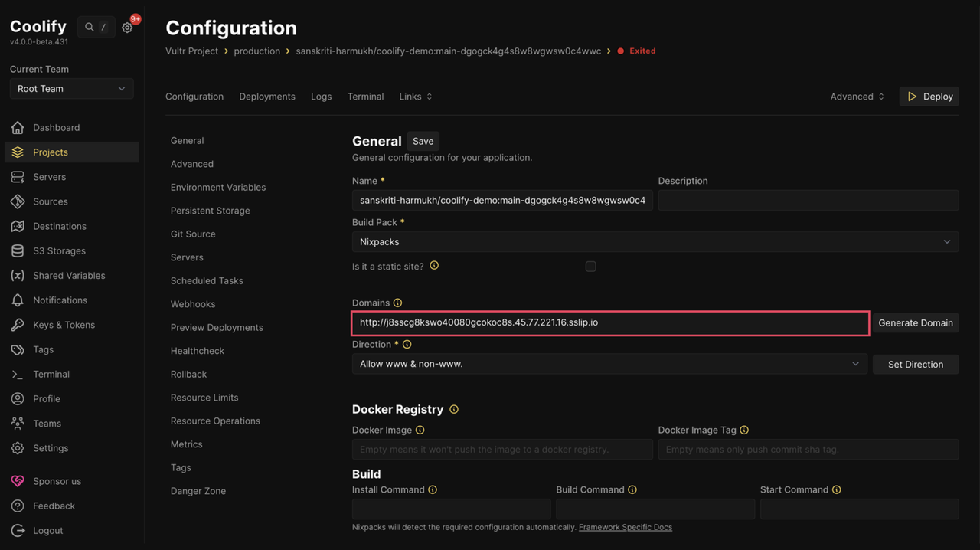980x550 pixels.
Task: Click the Keys & Tokens key icon
Action: pyautogui.click(x=18, y=325)
